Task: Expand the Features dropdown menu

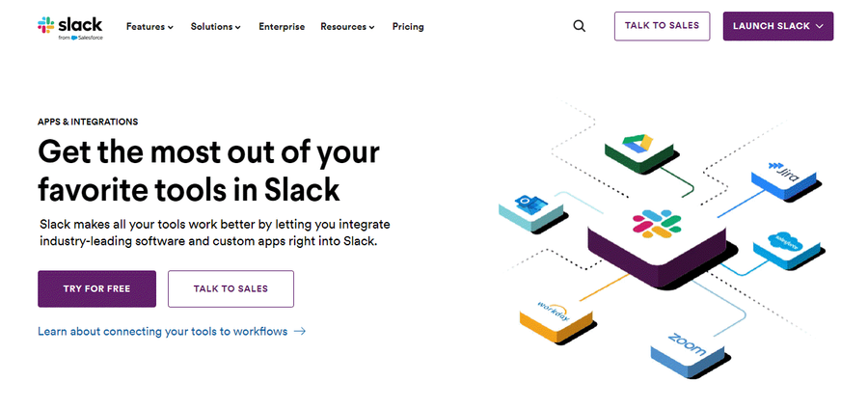Action: 149,27
